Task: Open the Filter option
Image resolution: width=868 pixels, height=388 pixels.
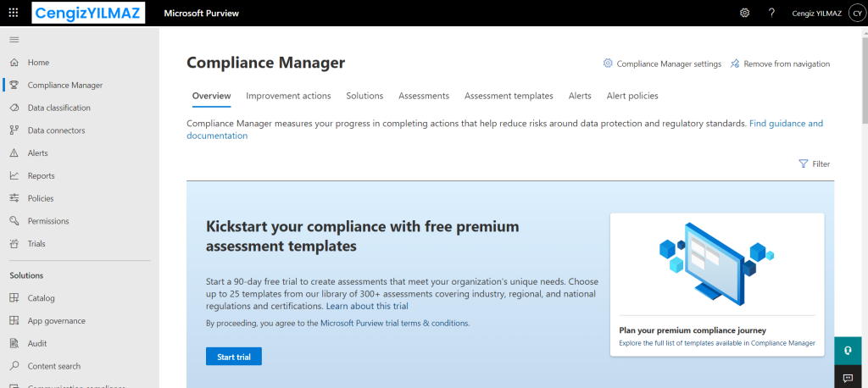Action: (815, 164)
